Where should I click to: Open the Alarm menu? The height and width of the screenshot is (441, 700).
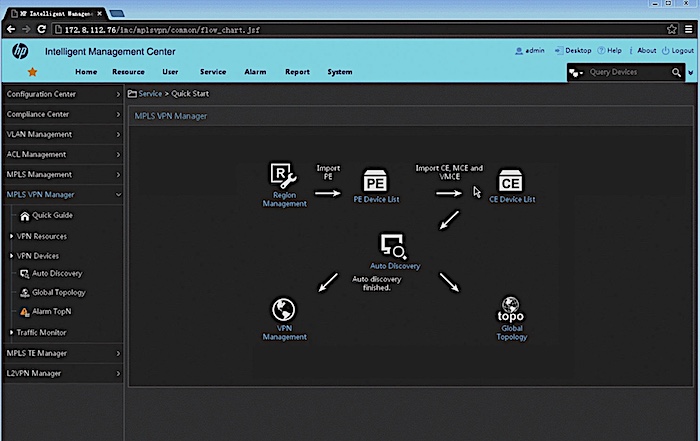click(x=255, y=72)
